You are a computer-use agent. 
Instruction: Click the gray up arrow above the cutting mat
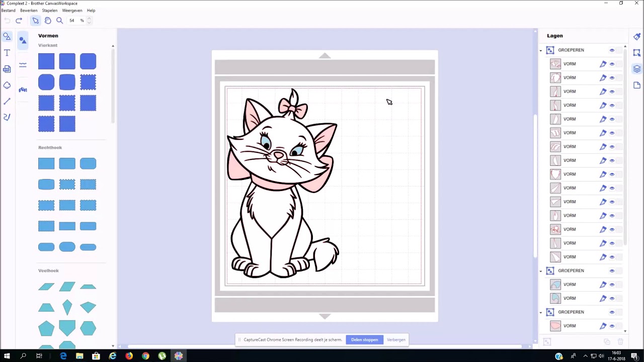point(325,56)
